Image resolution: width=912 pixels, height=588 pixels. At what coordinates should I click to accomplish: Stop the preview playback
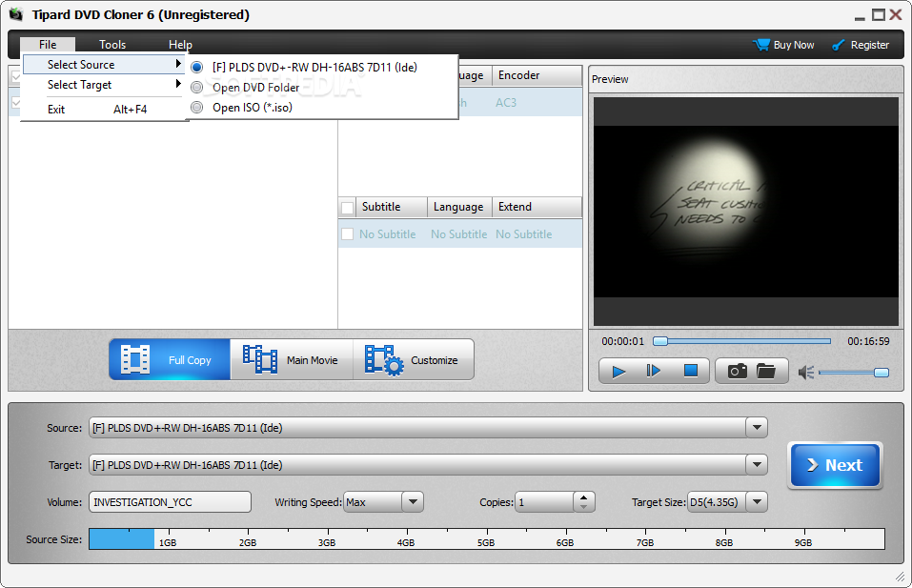click(x=690, y=371)
